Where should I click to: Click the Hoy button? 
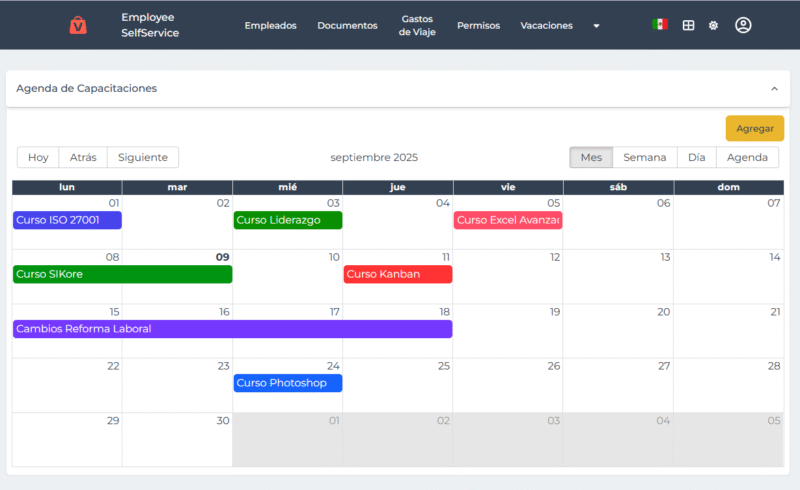(38, 157)
